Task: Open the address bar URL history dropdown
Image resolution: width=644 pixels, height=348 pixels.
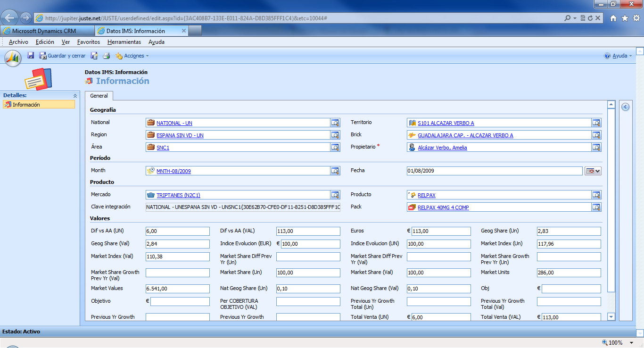Action: tap(575, 18)
